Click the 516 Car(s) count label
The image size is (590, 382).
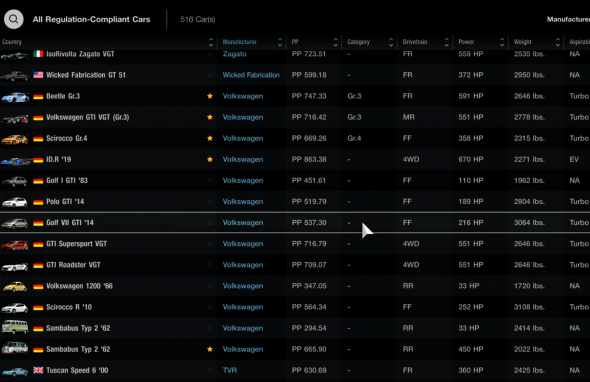[198, 19]
